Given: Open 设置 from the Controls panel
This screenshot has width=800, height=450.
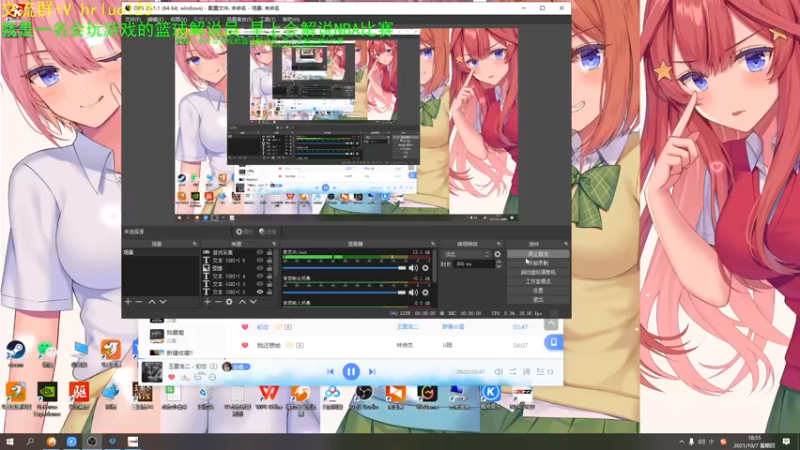Looking at the screenshot, I should [x=538, y=290].
